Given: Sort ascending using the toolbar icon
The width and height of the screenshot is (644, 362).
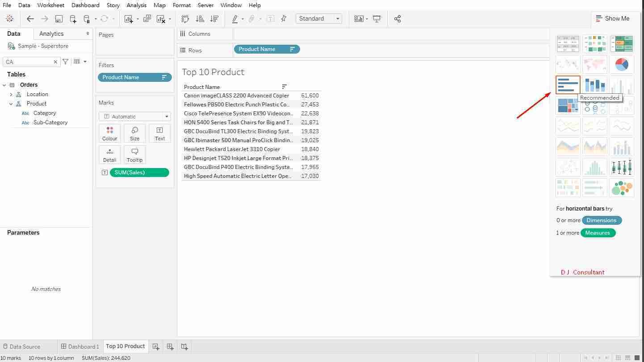Looking at the screenshot, I should click(200, 19).
